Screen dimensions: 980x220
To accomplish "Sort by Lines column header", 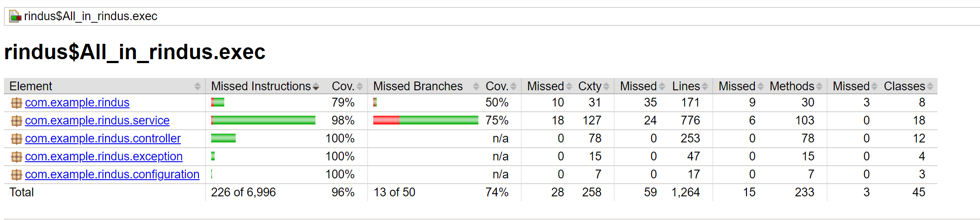I will point(686,86).
